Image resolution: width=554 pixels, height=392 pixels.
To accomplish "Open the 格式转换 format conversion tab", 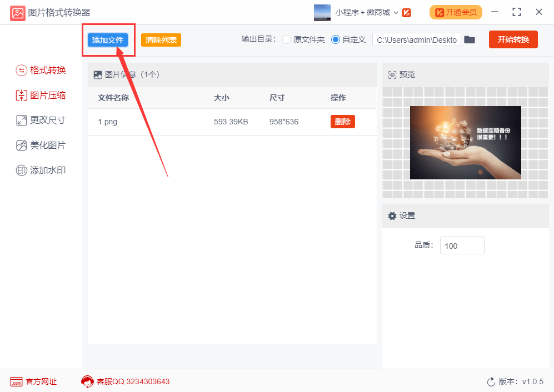I will coord(41,71).
